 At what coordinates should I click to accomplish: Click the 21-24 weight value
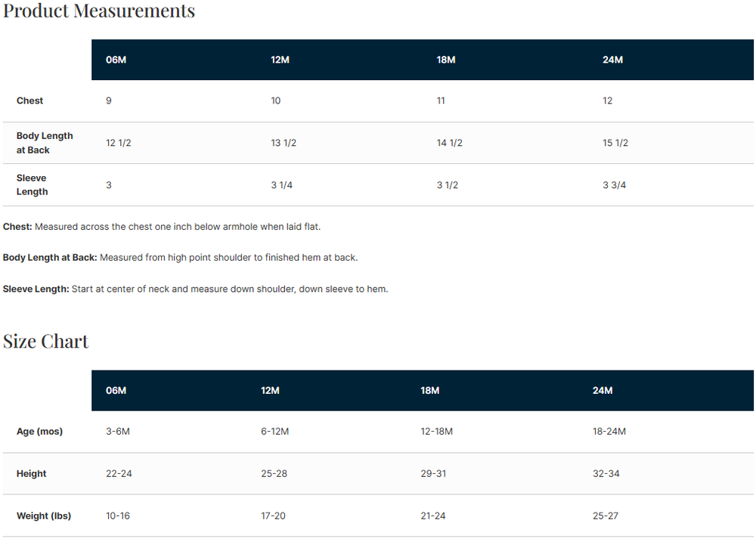433,516
